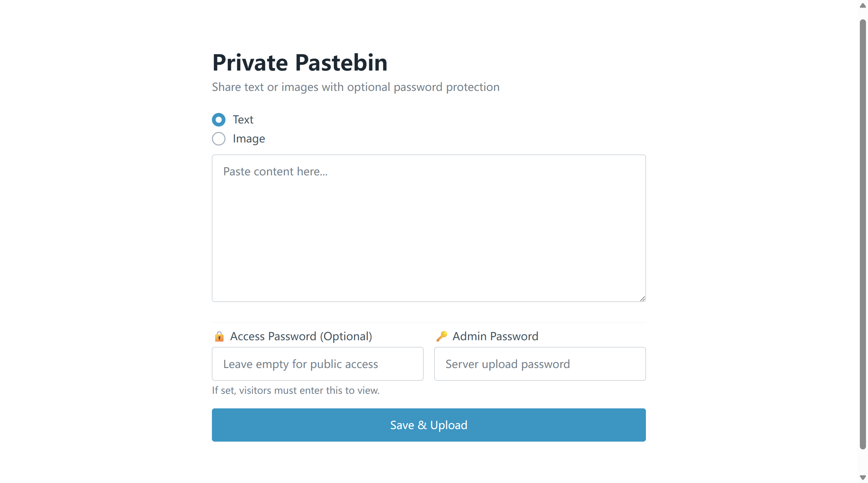Screen dimensions: 868x483
Task: Select the Text paste type
Action: pyautogui.click(x=219, y=119)
